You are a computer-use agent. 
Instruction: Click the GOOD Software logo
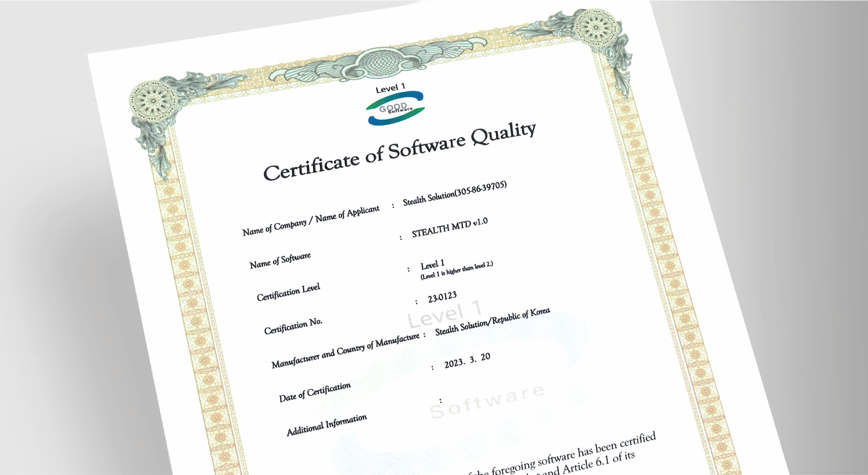(395, 108)
